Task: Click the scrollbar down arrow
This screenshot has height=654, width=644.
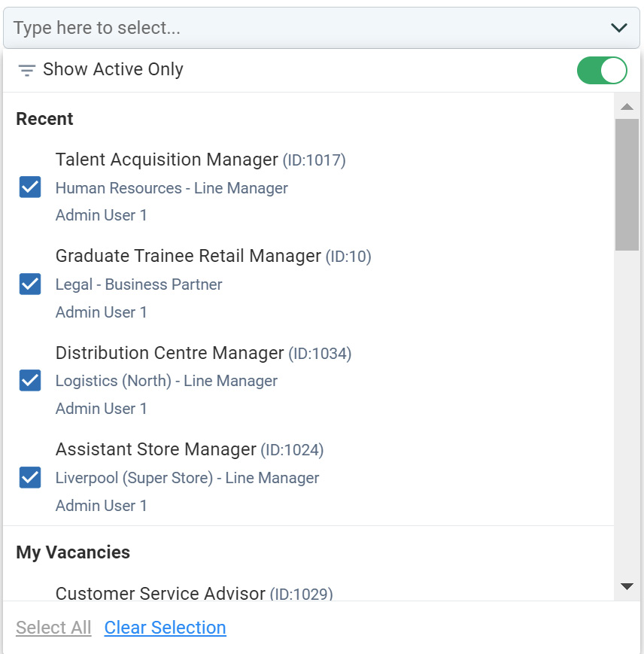Action: (627, 586)
